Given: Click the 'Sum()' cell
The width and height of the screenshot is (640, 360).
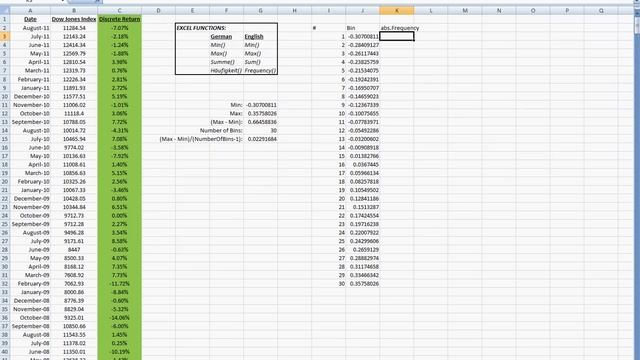Looking at the screenshot, I should [x=253, y=62].
